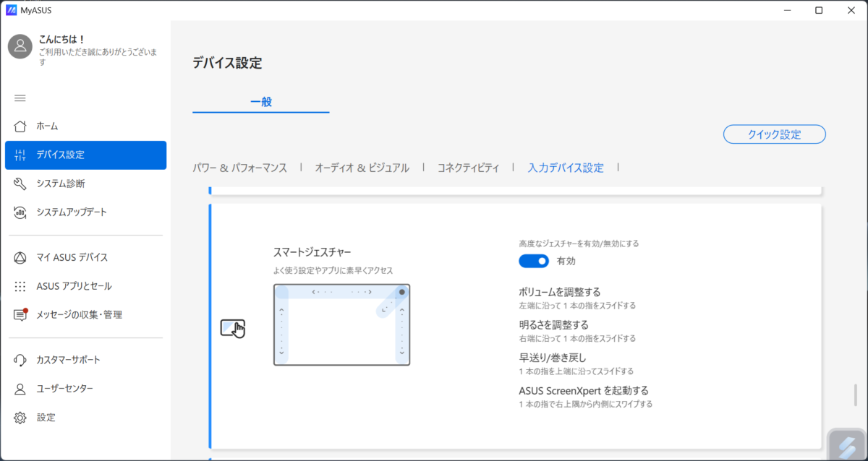Select デバイス設定 in the sidebar

[x=85, y=155]
